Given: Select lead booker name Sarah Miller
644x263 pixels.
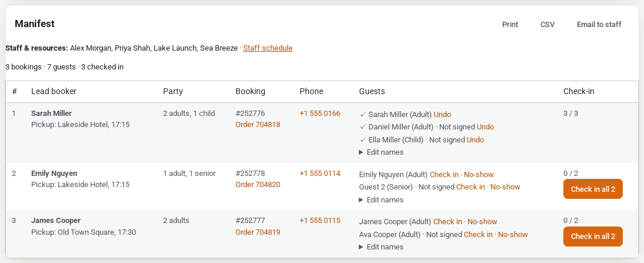Looking at the screenshot, I should (x=51, y=113).
